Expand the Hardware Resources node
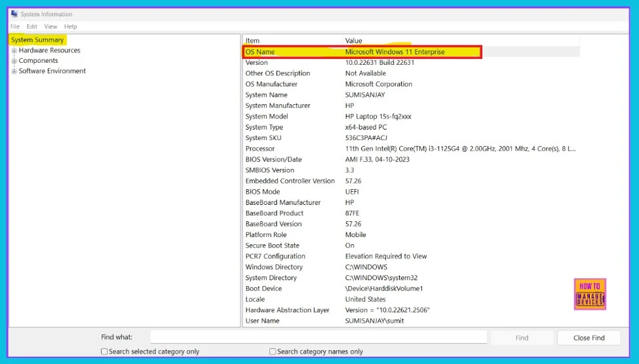Viewport: 639px width, 364px height. pos(14,50)
